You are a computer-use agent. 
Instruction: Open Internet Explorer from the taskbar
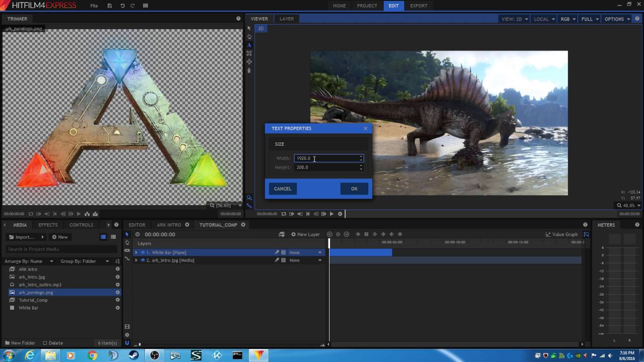[x=30, y=355]
